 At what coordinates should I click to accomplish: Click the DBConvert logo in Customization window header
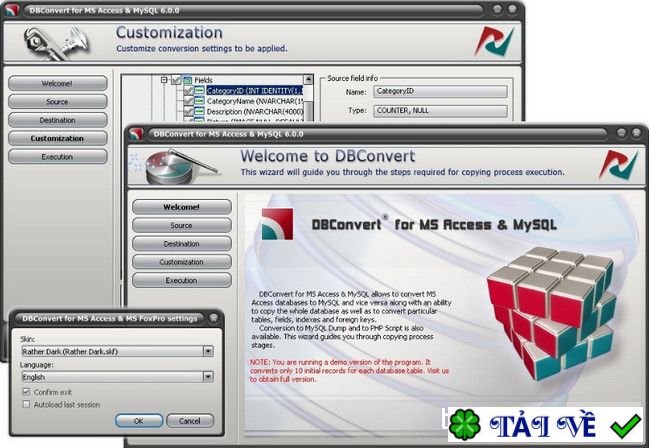click(x=494, y=42)
